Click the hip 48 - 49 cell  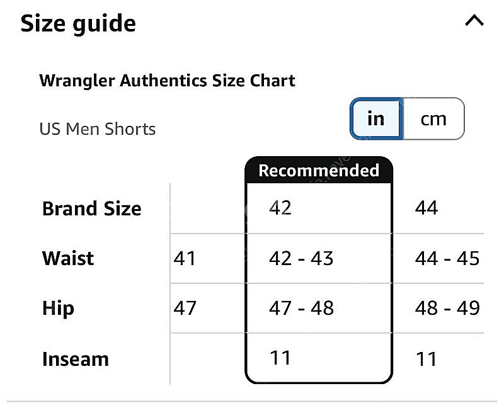tap(447, 308)
